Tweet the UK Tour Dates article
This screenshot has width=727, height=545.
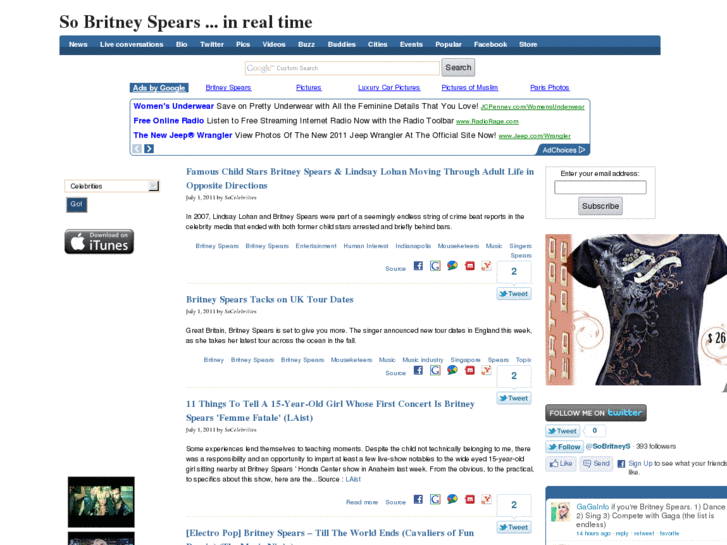click(514, 398)
